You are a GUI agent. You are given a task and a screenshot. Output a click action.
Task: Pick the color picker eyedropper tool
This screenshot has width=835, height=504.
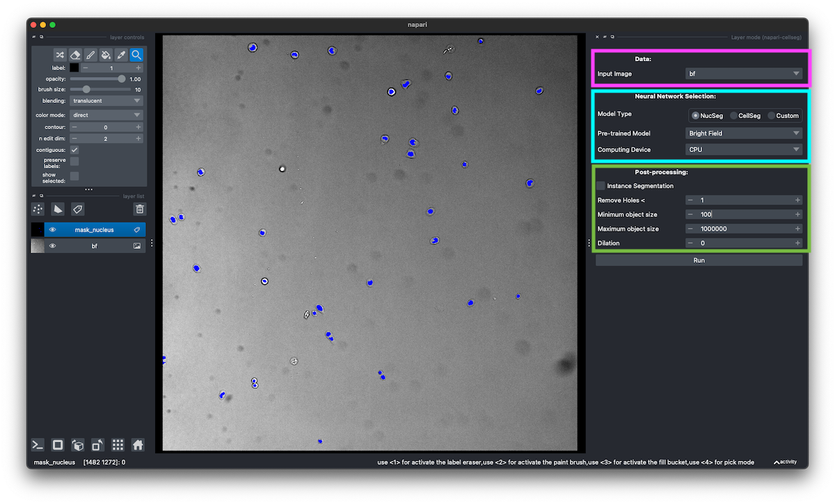pos(121,54)
